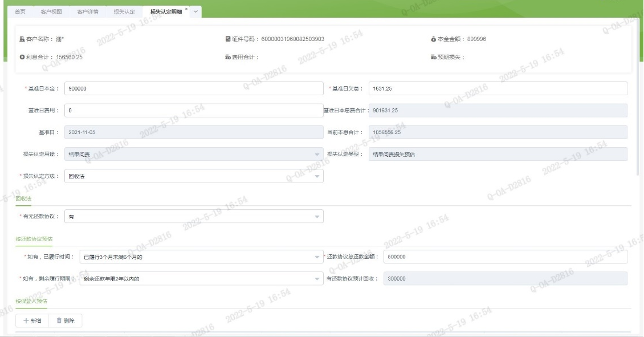Image resolution: width=644 pixels, height=337 pixels.
Task: Click the 基准日 date field
Action: 194,132
